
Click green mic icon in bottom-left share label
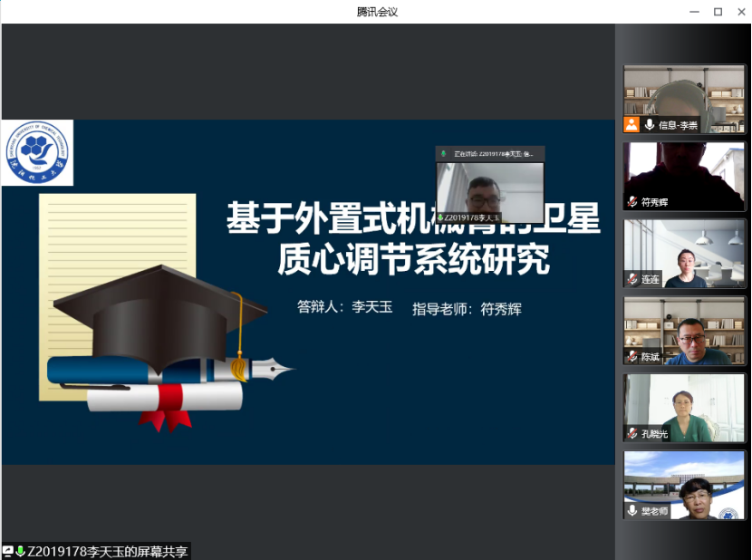(x=20, y=551)
